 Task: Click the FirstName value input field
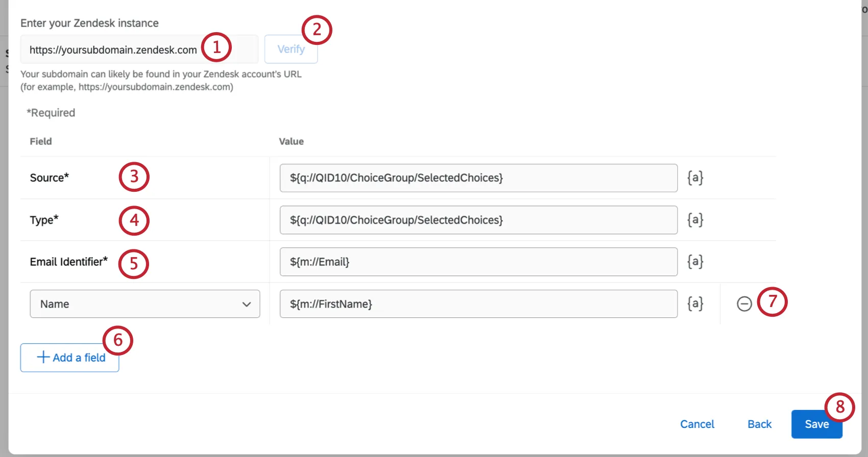click(x=478, y=304)
